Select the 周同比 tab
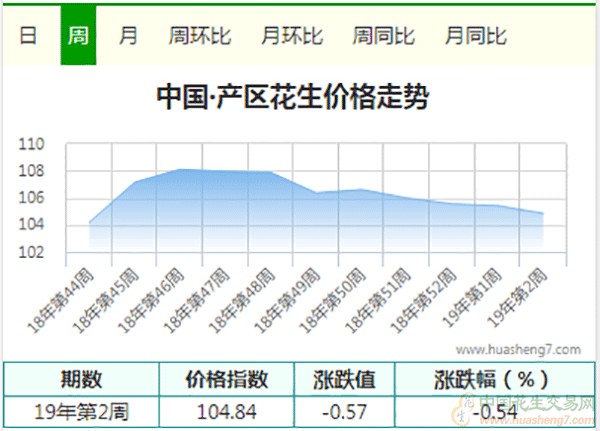The width and height of the screenshot is (600, 431). pyautogui.click(x=384, y=36)
